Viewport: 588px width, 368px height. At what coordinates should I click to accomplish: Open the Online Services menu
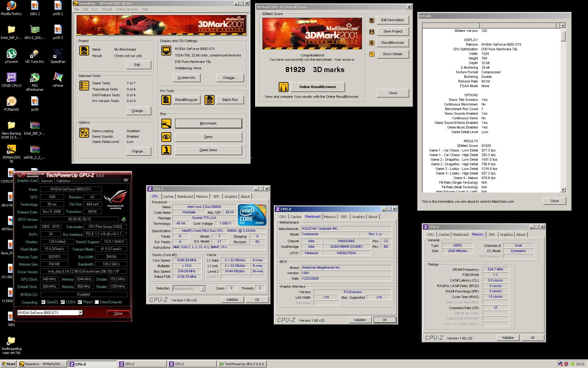(127, 9)
